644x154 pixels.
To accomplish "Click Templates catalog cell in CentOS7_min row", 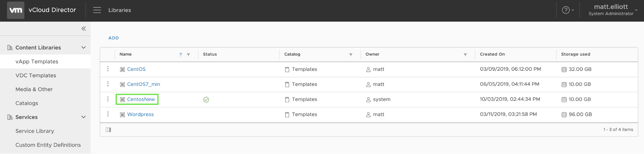I will point(304,84).
